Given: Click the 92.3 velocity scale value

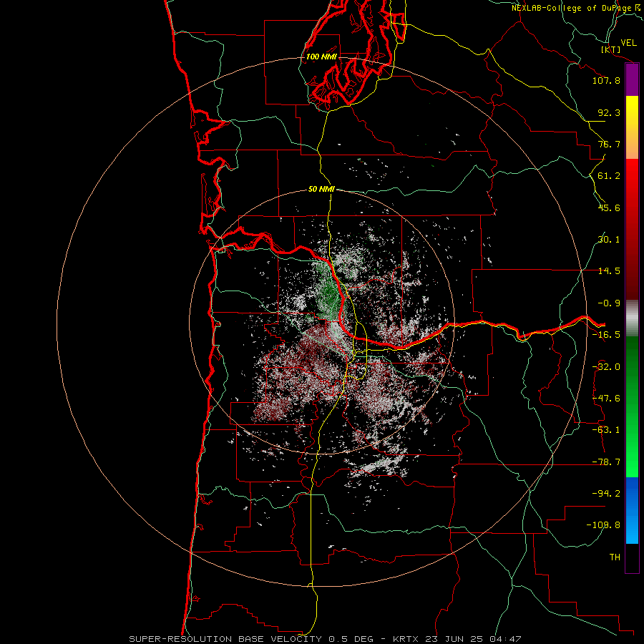Looking at the screenshot, I should [609, 112].
